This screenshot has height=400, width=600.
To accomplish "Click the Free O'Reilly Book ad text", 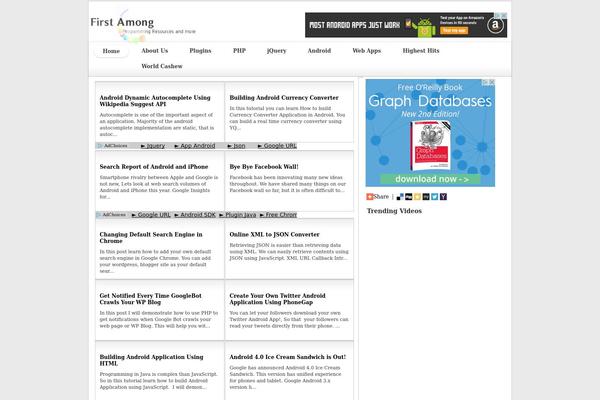I will (430, 88).
